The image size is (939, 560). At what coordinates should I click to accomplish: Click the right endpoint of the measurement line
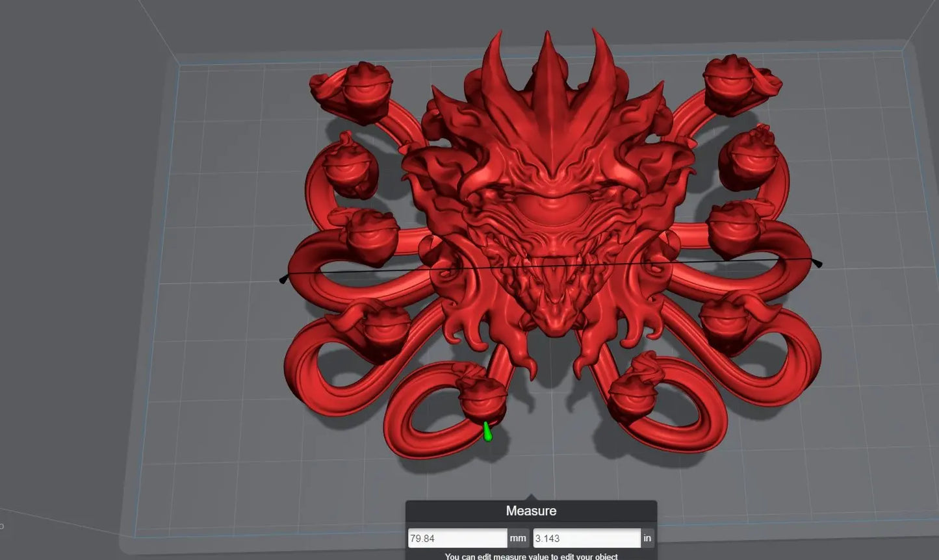pyautogui.click(x=818, y=263)
